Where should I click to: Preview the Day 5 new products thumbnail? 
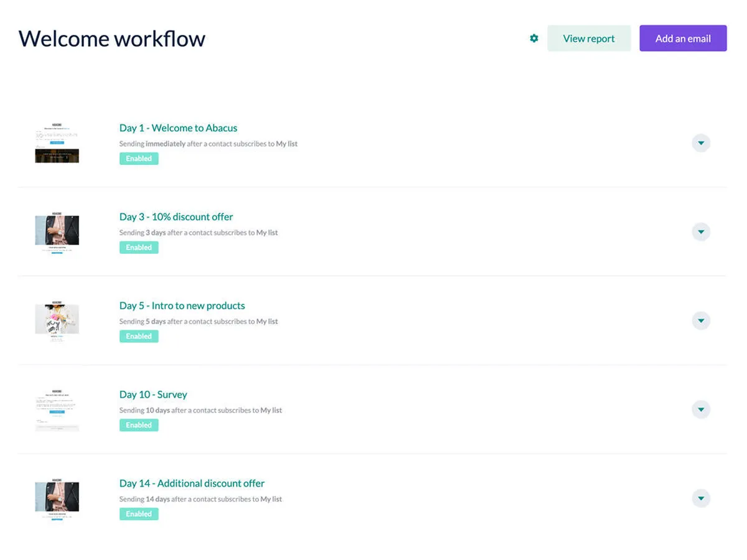tap(57, 321)
